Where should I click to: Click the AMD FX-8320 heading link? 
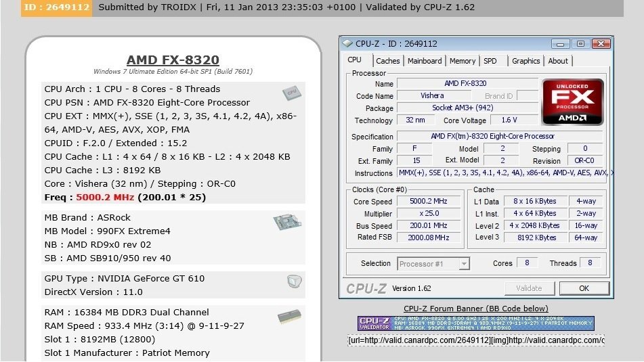coord(173,60)
